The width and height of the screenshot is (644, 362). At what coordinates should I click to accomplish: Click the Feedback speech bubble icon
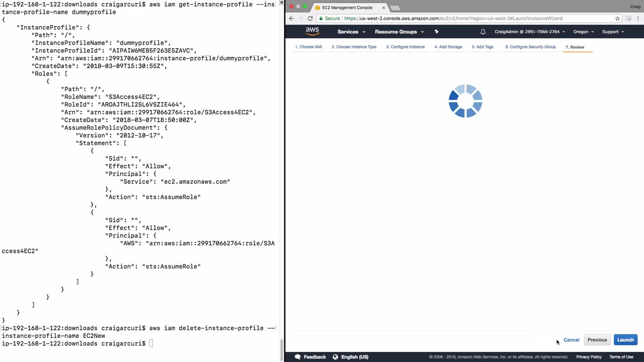pos(297,357)
